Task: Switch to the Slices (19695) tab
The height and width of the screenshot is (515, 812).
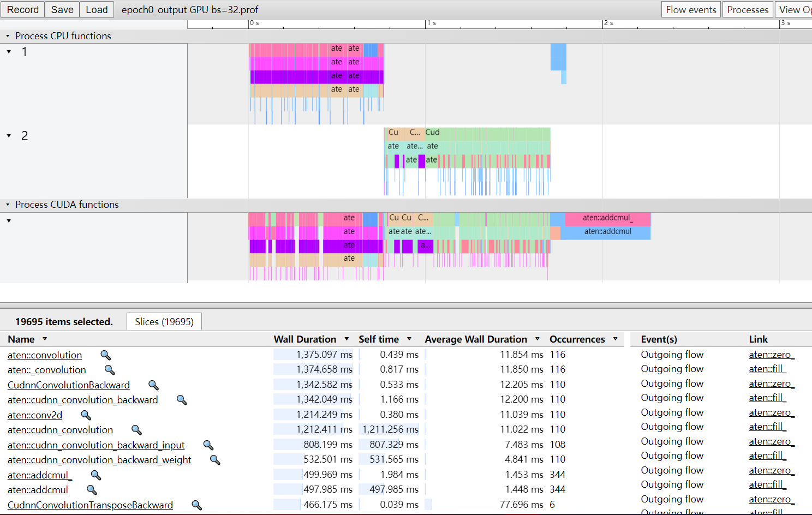Action: pos(164,321)
